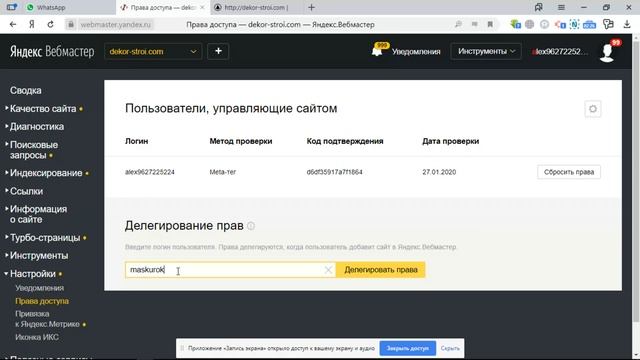Image resolution: width=640 pixels, height=360 pixels.
Task: Open Уведомления under Настройки
Action: (40, 288)
